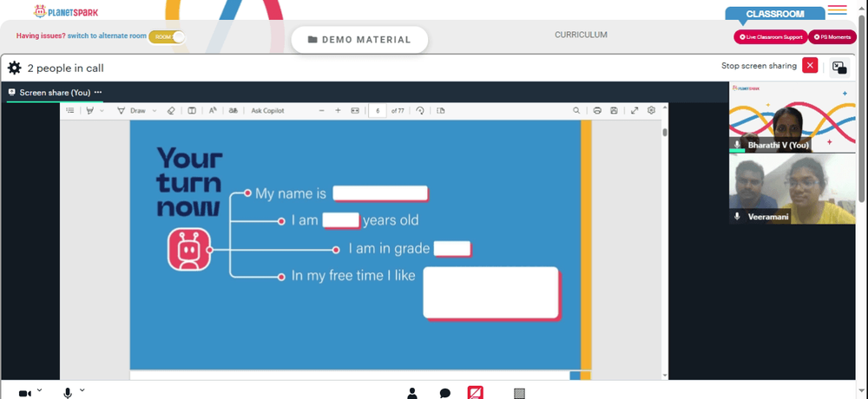868x399 pixels.
Task: Expand the highlight tool options arrow
Action: [x=102, y=111]
